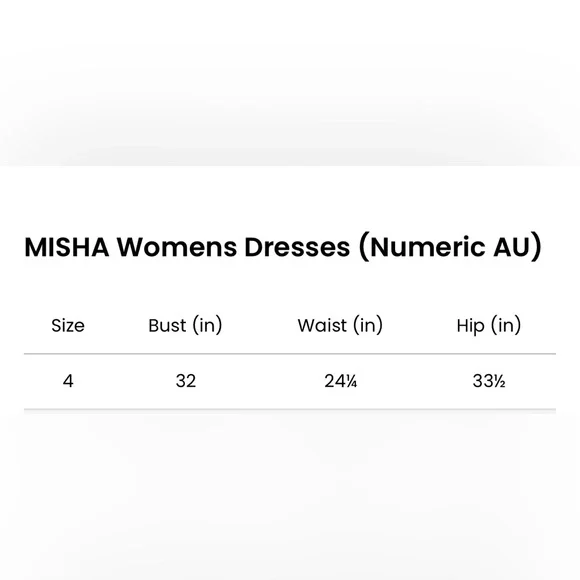This screenshot has height=580, width=580.
Task: Click the hip value 33½ cell
Action: 489,381
